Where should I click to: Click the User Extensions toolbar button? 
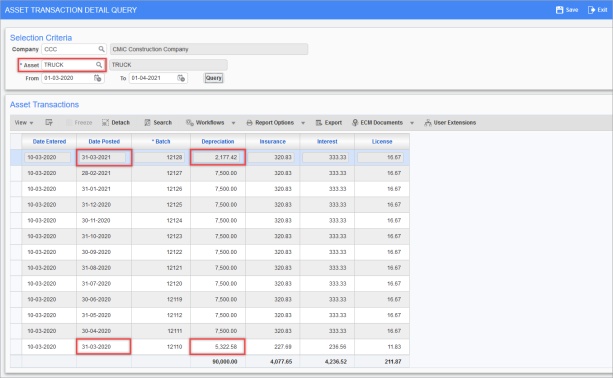pos(450,122)
